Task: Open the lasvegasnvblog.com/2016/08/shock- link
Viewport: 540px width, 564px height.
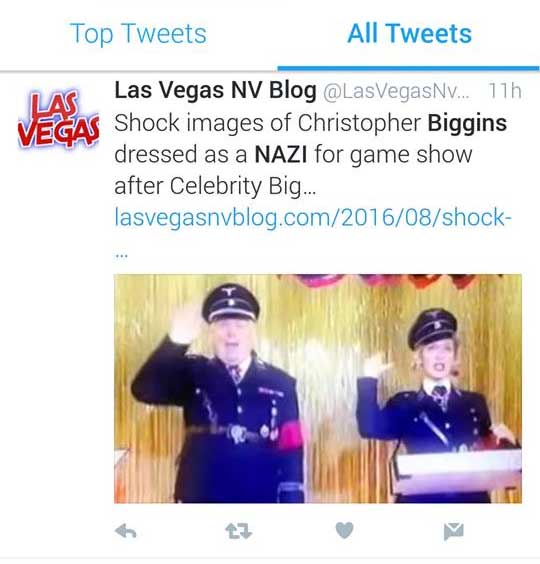Action: [x=313, y=217]
